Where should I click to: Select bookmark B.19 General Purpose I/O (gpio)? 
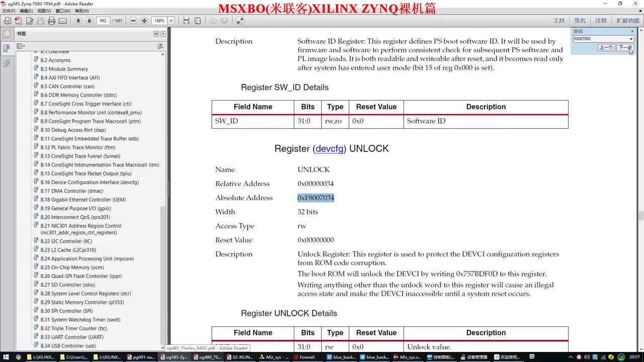pos(75,208)
